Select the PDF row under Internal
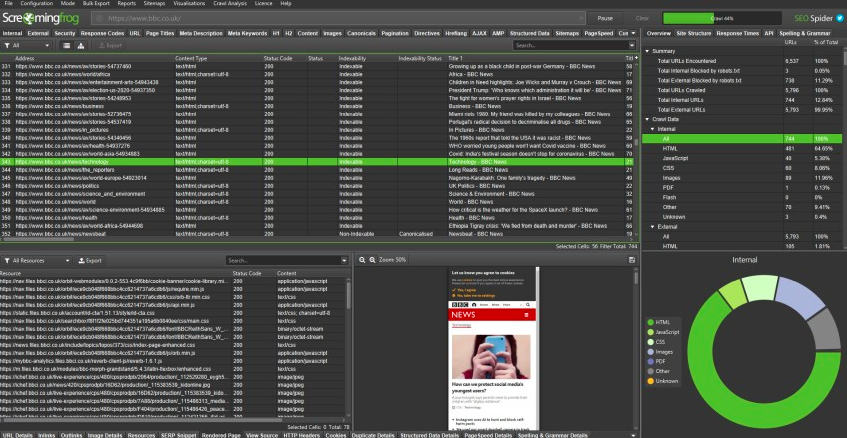Screen dimensions: 847x438 [743, 188]
